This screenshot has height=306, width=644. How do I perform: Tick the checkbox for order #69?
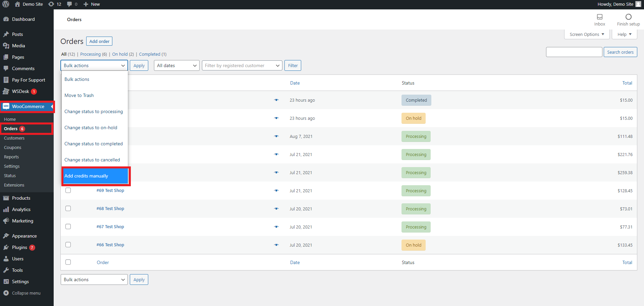pyautogui.click(x=68, y=190)
